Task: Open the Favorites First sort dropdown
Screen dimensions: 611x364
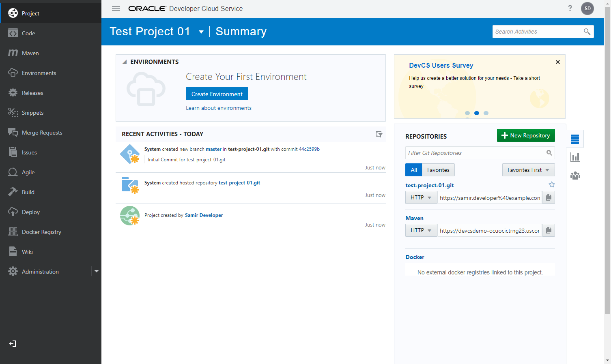Action: tap(528, 170)
